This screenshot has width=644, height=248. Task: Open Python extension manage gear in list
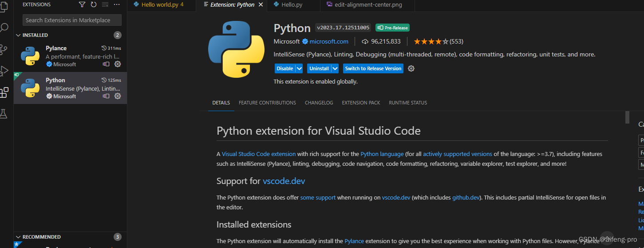tap(118, 96)
